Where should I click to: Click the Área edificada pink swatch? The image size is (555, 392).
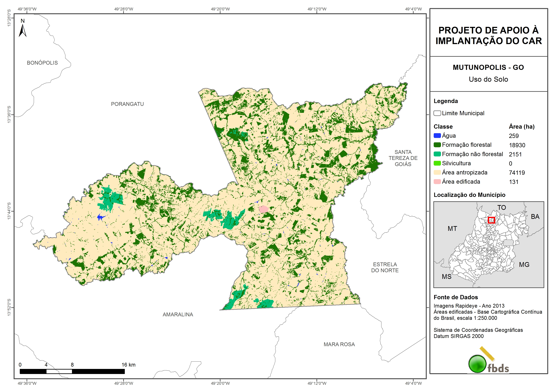[x=437, y=181]
